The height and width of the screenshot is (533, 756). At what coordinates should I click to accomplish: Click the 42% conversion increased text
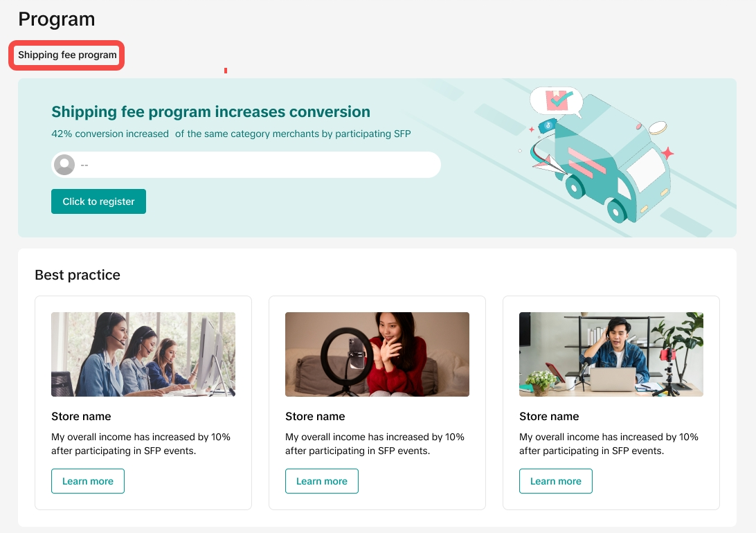click(110, 134)
